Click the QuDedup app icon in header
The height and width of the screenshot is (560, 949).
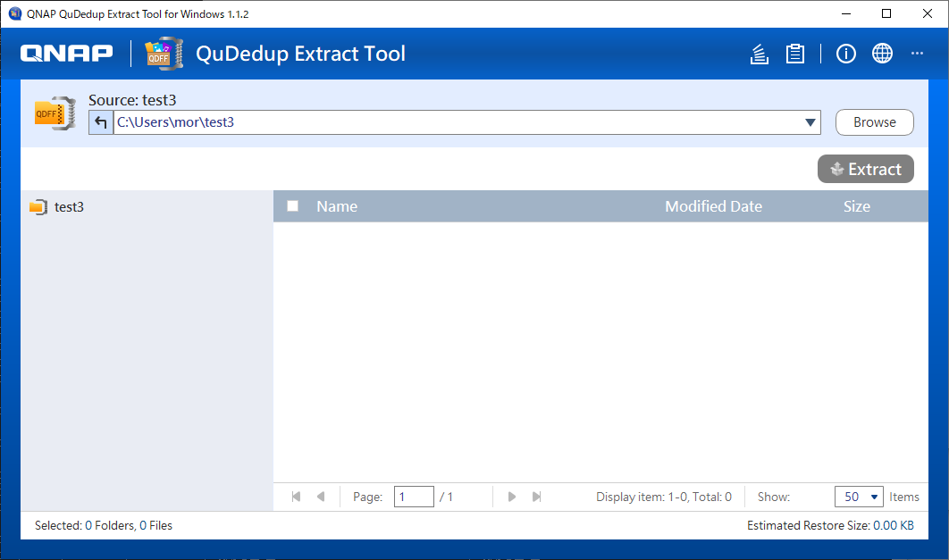[x=164, y=54]
